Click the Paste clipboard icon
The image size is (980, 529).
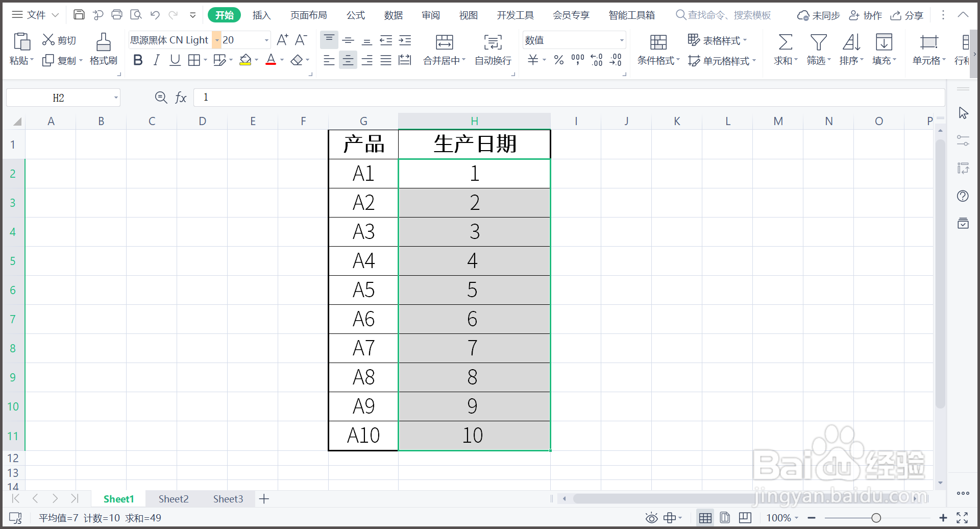pos(21,41)
